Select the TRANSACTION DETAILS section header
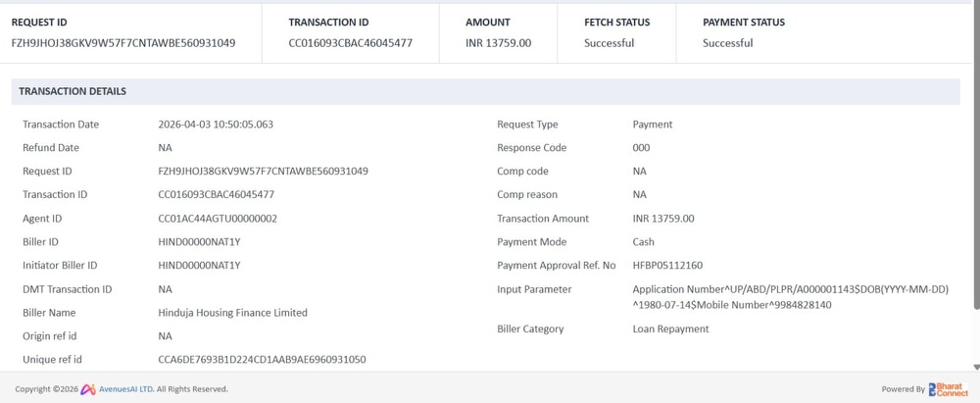Viewport: 980px width, 403px height. (x=73, y=91)
